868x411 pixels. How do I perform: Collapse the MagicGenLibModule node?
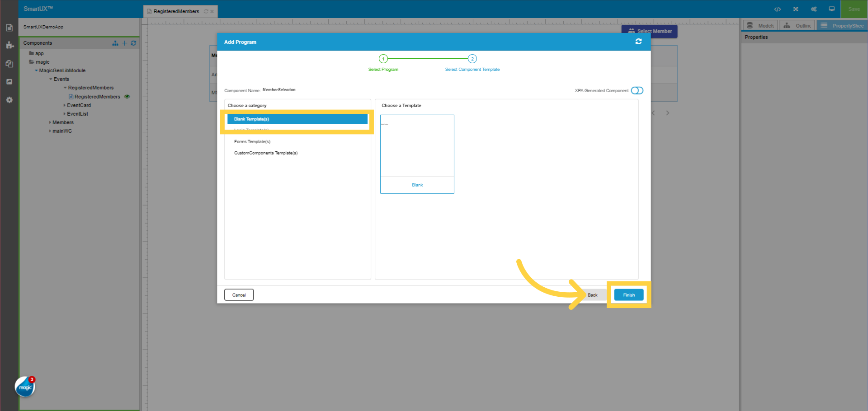tap(36, 70)
